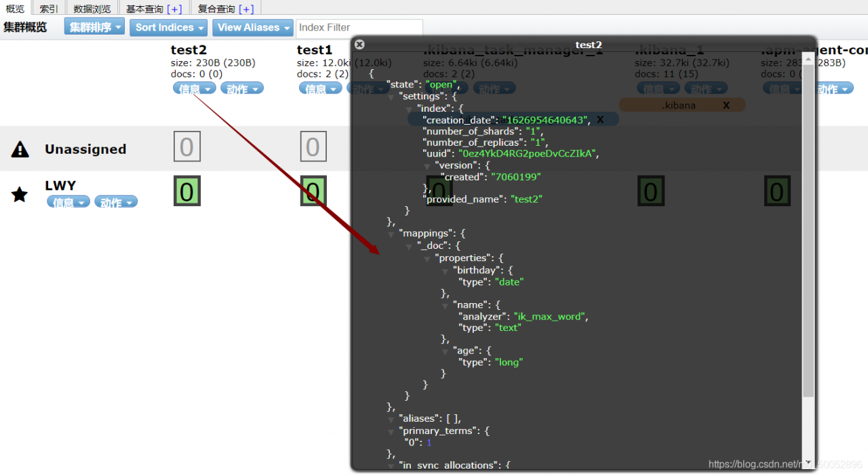868x476 pixels.
Task: Click the Unassigned warning triangle icon
Action: tap(20, 149)
